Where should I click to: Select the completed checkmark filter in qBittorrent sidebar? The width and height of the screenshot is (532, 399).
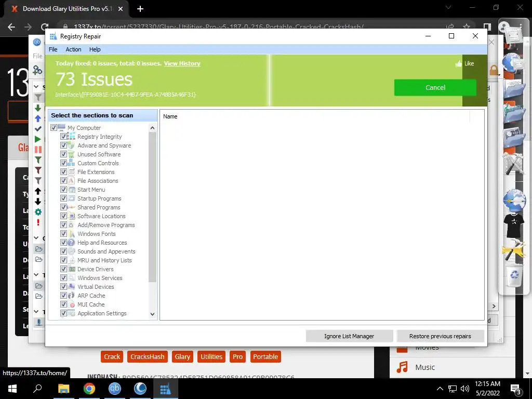coord(38,129)
